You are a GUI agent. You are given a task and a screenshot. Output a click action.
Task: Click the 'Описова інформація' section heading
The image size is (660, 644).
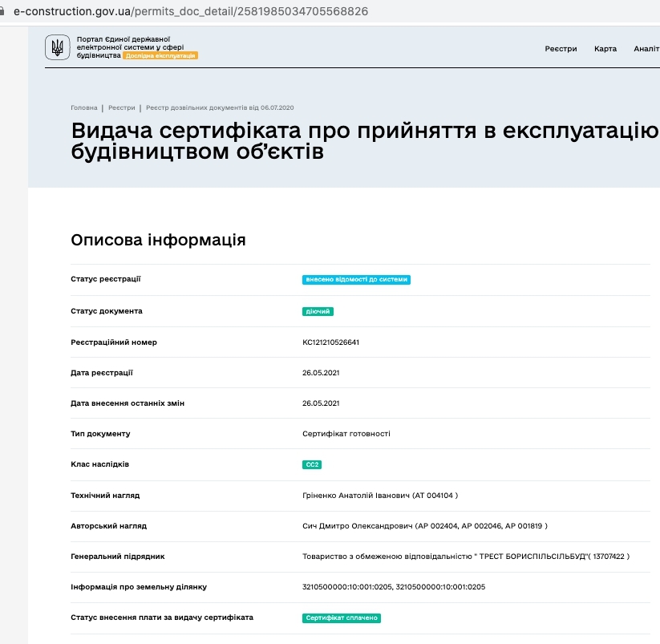[x=158, y=240]
